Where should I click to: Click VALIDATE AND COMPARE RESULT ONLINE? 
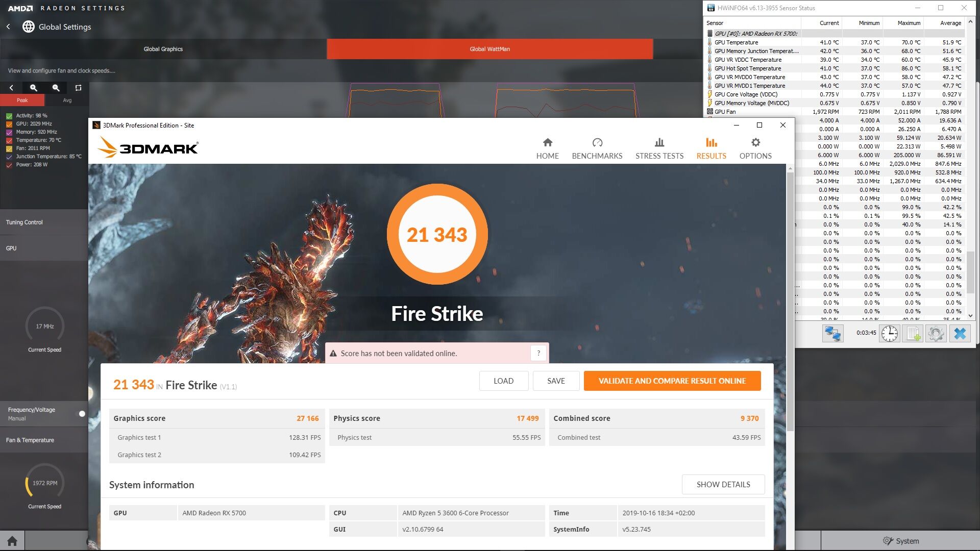(x=672, y=381)
